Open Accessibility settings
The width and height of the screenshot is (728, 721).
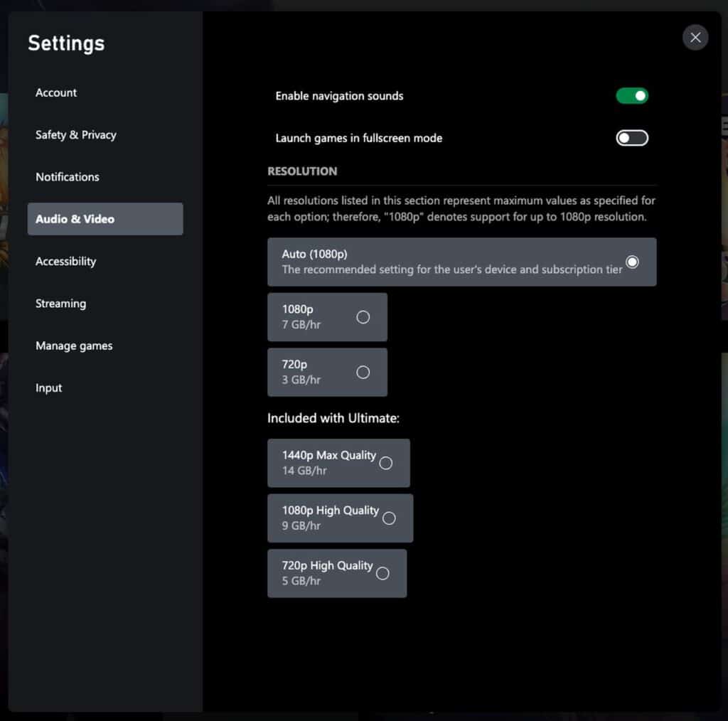click(x=66, y=261)
